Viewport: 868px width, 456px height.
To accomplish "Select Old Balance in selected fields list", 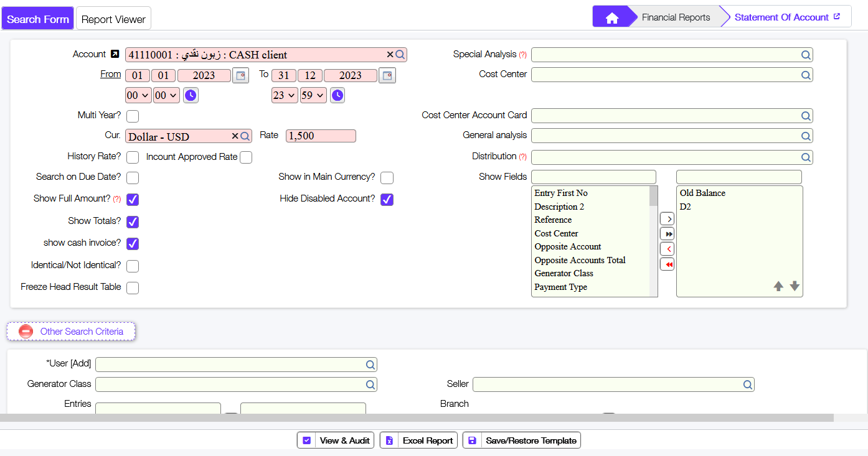I will click(x=702, y=193).
